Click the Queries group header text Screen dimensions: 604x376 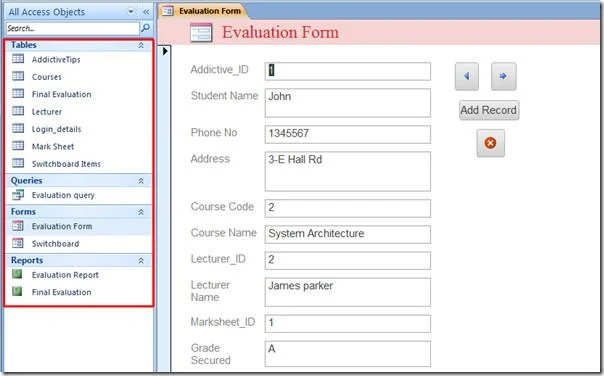click(27, 181)
